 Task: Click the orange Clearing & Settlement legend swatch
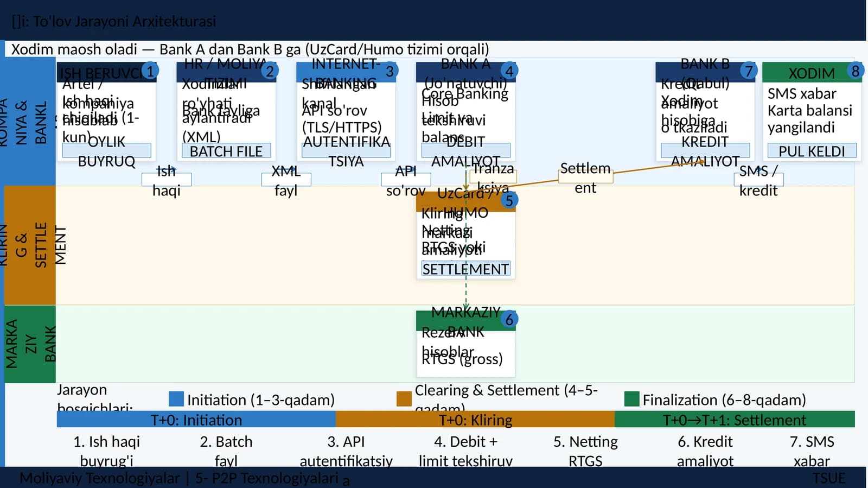click(404, 399)
